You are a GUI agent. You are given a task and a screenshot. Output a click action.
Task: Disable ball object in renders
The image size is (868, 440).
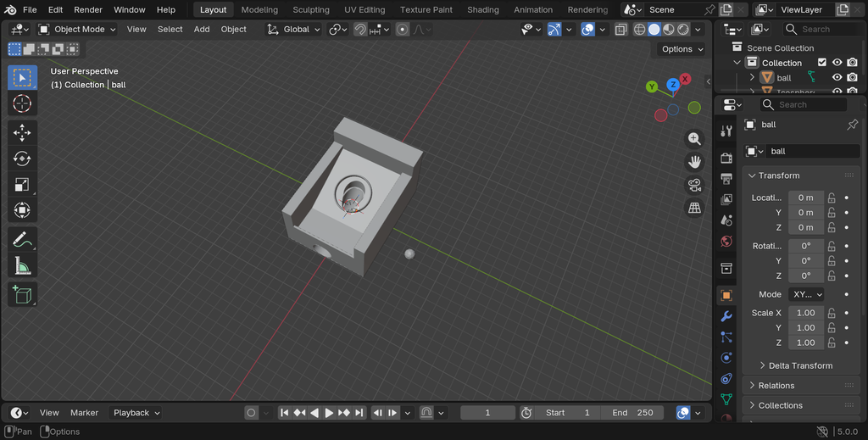click(x=853, y=77)
